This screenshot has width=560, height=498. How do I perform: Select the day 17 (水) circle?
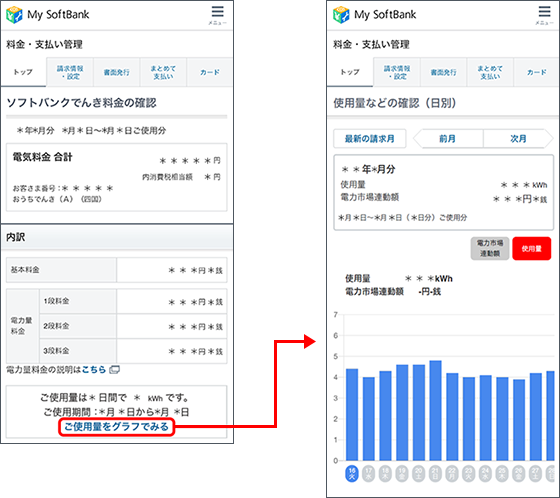click(369, 474)
